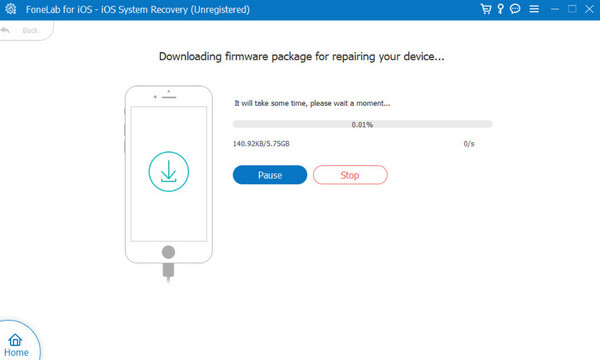Click the '0/s' download speed text
Image resolution: width=600 pixels, height=360 pixels.
pyautogui.click(x=469, y=144)
